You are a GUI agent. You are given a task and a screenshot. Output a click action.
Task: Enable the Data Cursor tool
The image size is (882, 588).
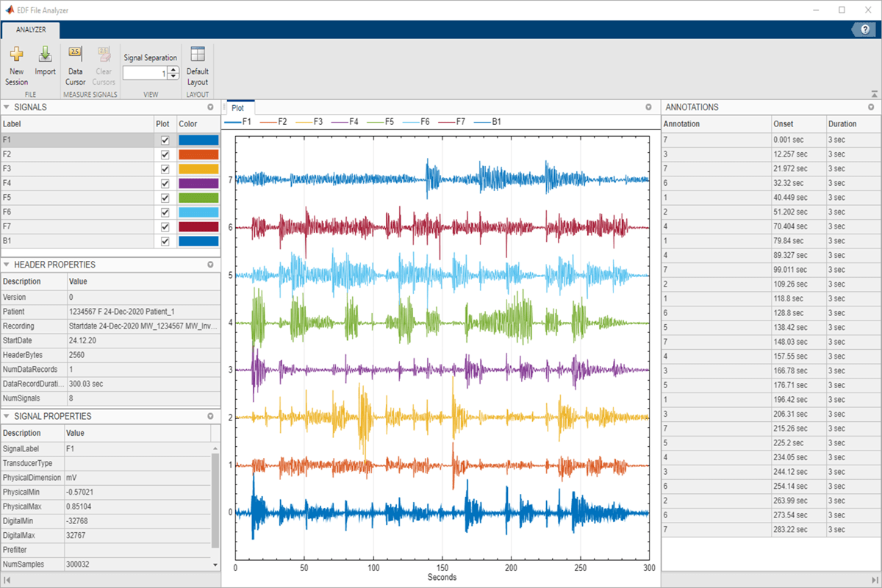click(x=75, y=65)
